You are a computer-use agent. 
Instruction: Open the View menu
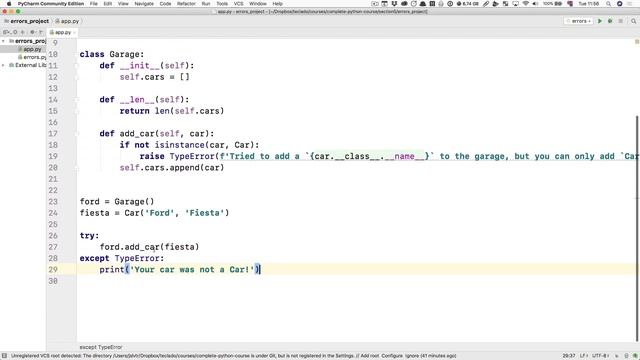click(123, 3)
